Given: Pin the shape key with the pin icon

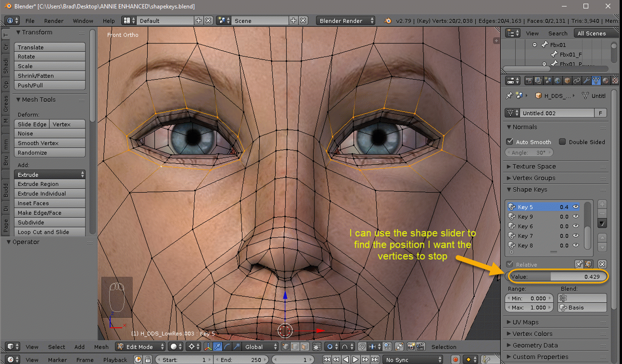Looking at the screenshot, I should tap(579, 264).
